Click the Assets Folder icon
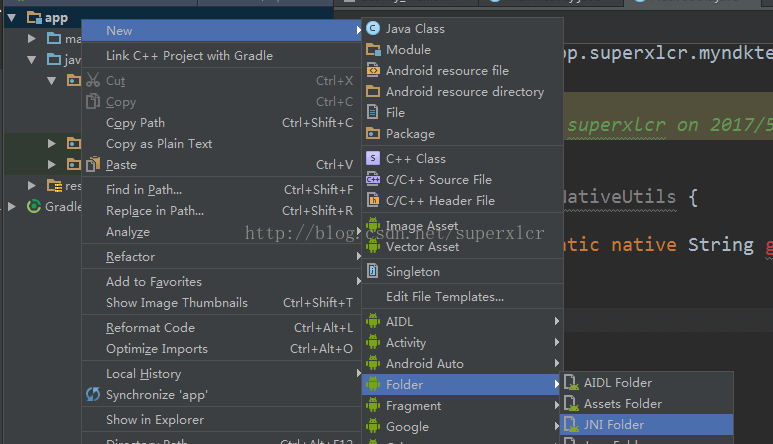 571,404
